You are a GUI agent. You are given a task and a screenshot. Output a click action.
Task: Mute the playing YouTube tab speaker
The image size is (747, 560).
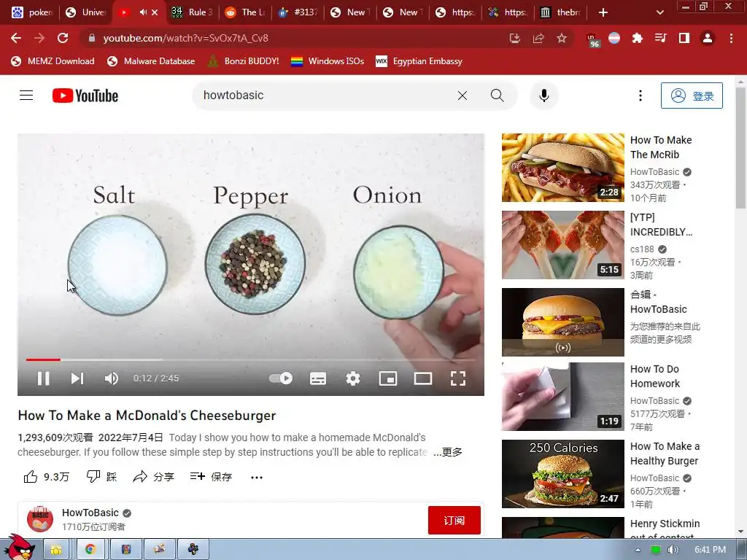142,12
